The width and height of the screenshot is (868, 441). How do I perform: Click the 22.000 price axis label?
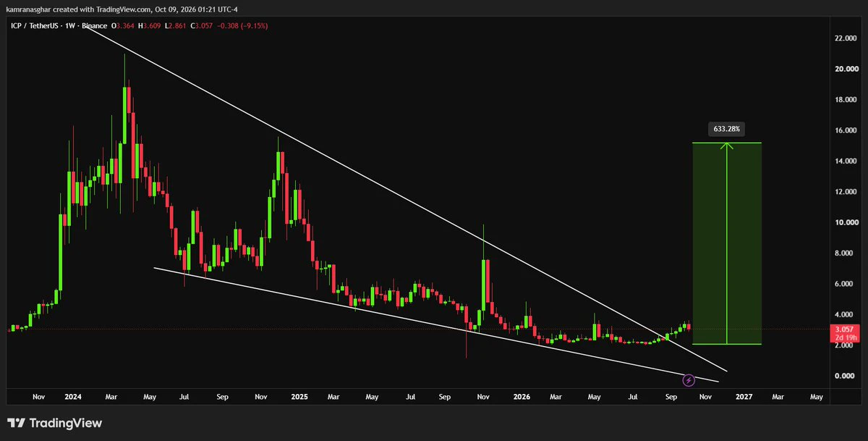coord(846,38)
